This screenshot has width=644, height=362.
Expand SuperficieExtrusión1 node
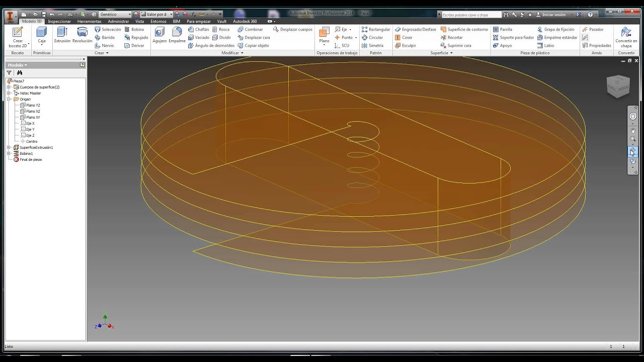9,147
